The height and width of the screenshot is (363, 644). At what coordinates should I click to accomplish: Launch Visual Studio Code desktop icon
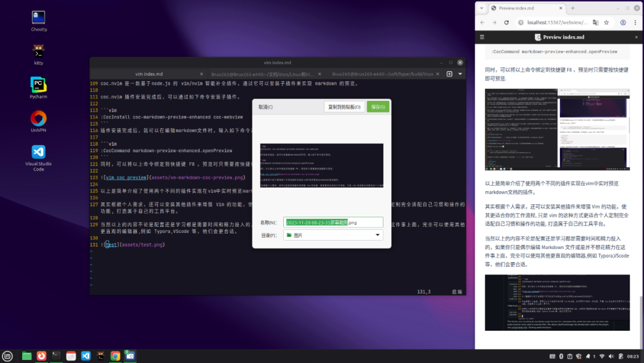pyautogui.click(x=39, y=158)
